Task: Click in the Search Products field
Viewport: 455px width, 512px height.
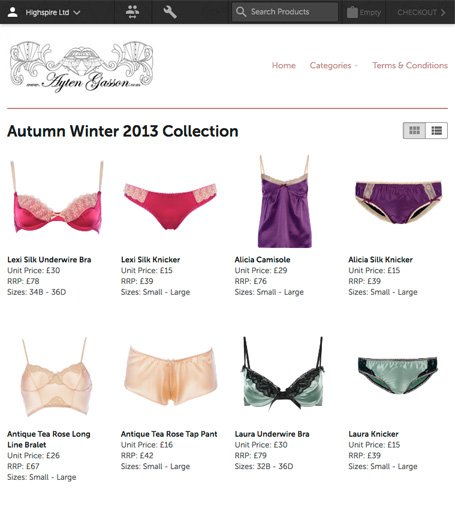Action: 285,12
